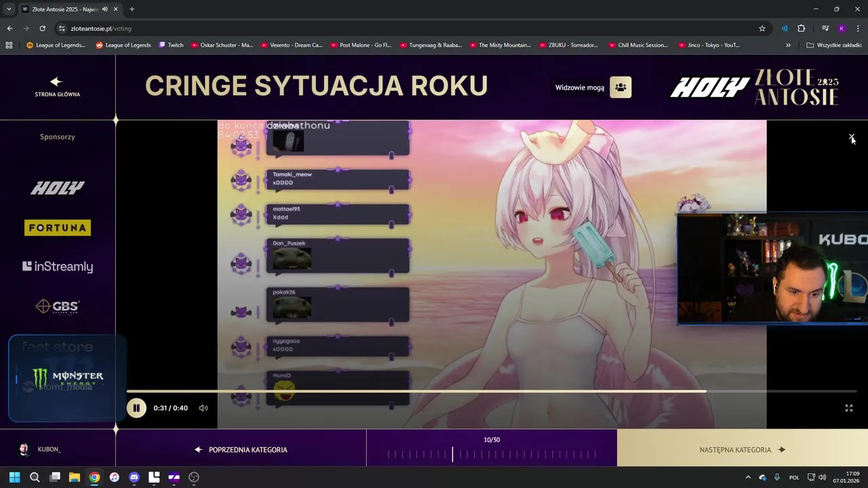Screen dimensions: 868x488
Task: Open the tab search dropdown arrow
Action: 9,9
